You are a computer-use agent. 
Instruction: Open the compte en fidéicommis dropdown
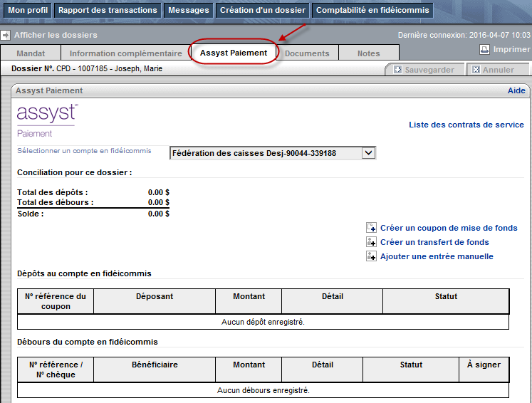coord(367,153)
